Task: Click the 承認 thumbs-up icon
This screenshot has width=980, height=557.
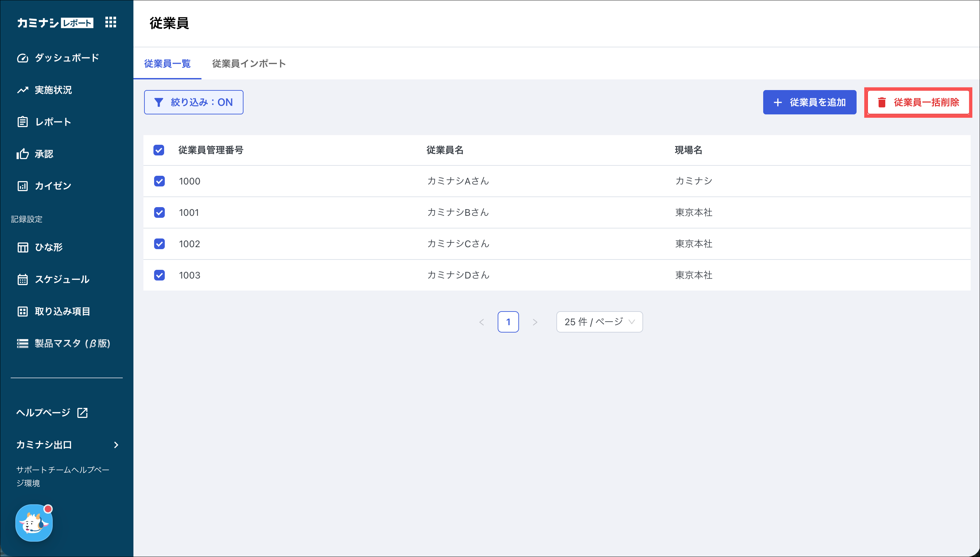Action: tap(23, 154)
